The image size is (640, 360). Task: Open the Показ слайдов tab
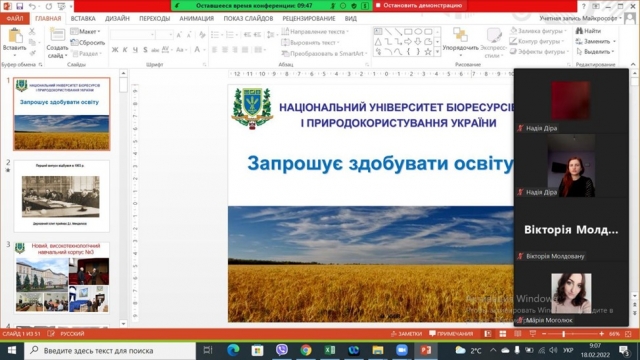click(248, 18)
